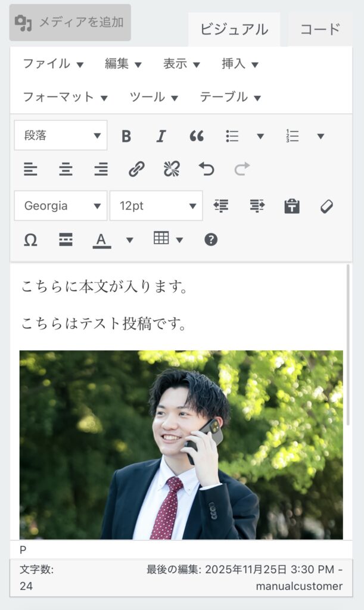Toggle italic text style
This screenshot has height=610, width=364.
click(x=161, y=136)
